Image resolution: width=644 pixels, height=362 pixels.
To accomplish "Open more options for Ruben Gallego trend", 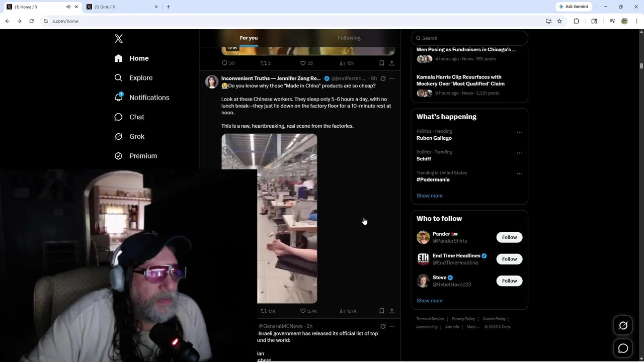I will pyautogui.click(x=519, y=132).
